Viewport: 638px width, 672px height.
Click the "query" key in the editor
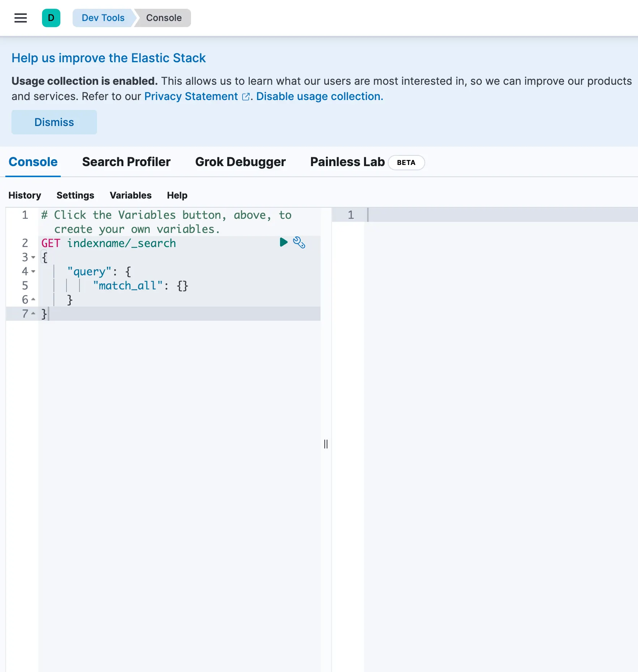89,271
